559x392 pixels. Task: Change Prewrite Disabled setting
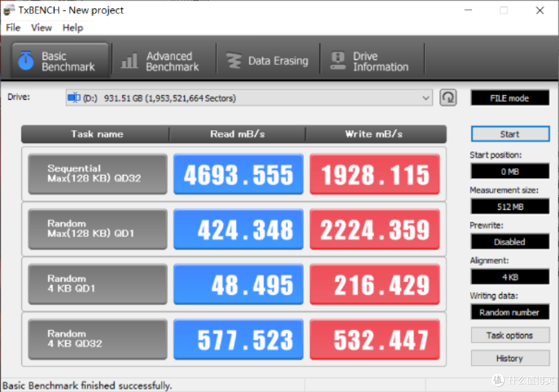[510, 242]
